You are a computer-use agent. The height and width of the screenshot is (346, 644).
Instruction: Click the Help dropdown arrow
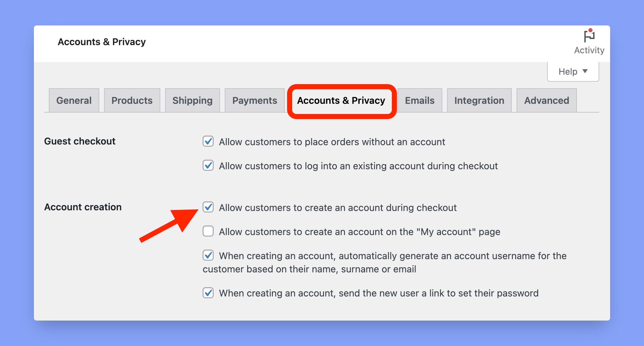click(x=585, y=71)
